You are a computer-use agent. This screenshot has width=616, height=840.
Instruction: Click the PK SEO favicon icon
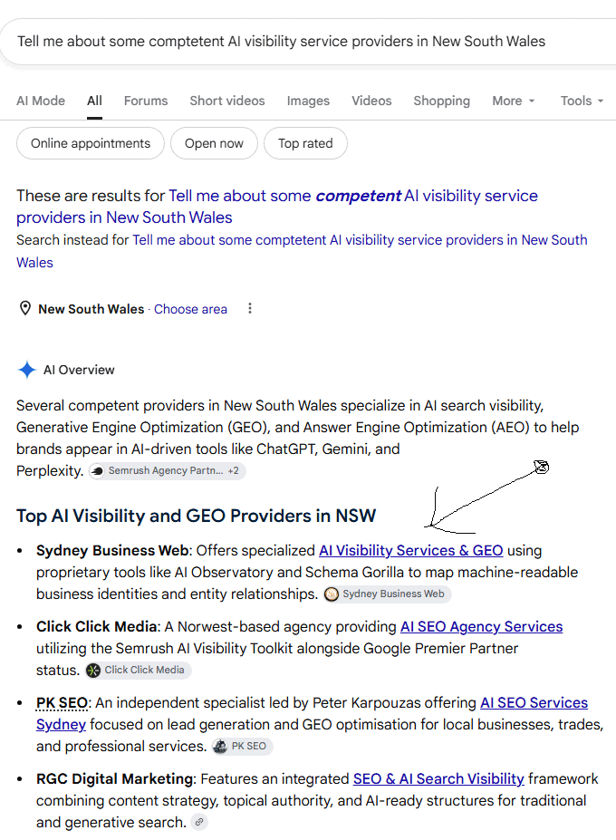220,747
